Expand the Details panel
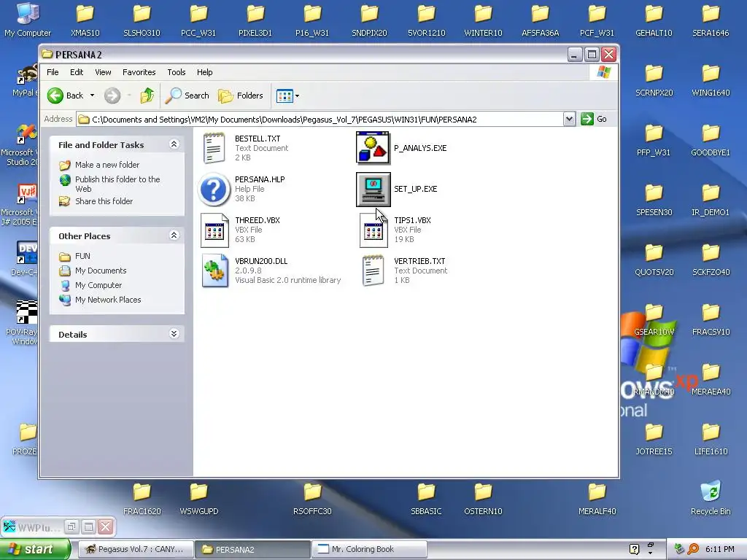The height and width of the screenshot is (560, 747). coord(174,334)
